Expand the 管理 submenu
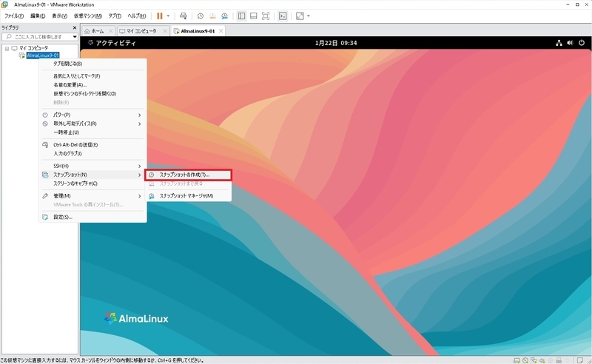The width and height of the screenshot is (592, 364). point(92,196)
